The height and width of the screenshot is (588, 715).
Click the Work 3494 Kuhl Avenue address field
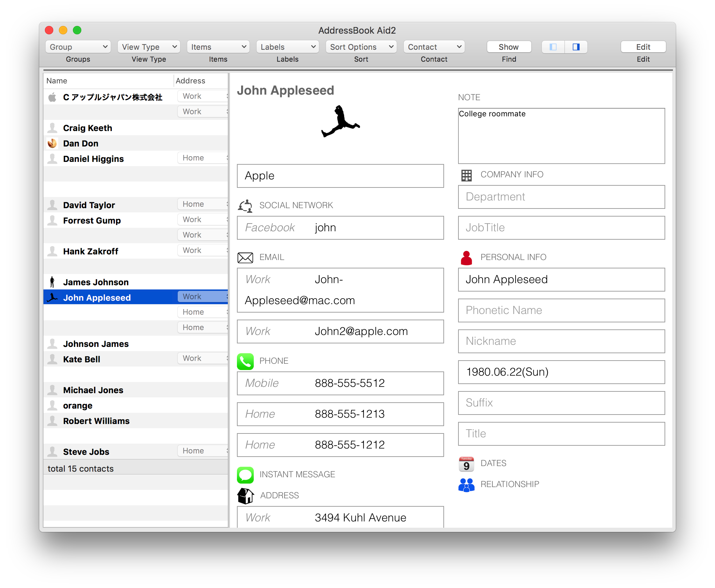click(340, 517)
